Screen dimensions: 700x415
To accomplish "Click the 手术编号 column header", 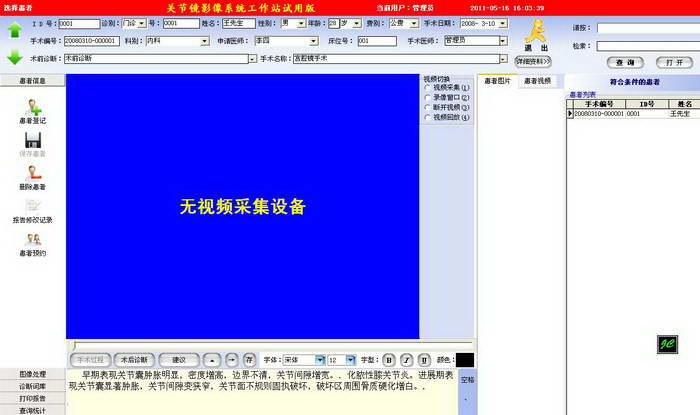I will click(x=599, y=104).
